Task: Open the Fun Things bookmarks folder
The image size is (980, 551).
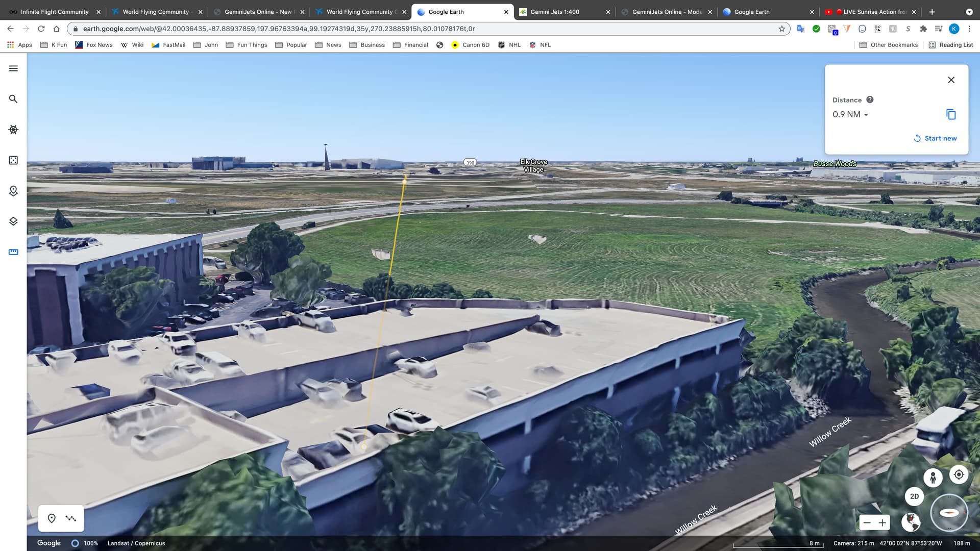Action: (x=247, y=45)
